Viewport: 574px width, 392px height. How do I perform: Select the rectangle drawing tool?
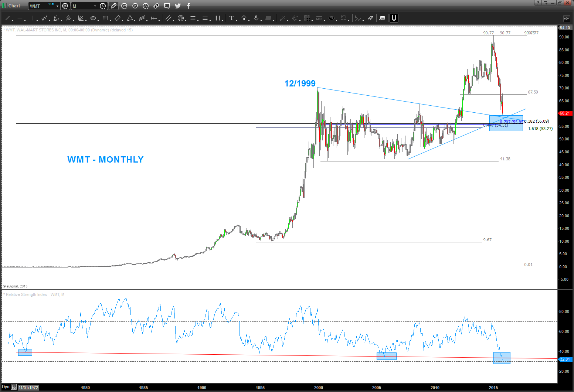click(x=105, y=18)
